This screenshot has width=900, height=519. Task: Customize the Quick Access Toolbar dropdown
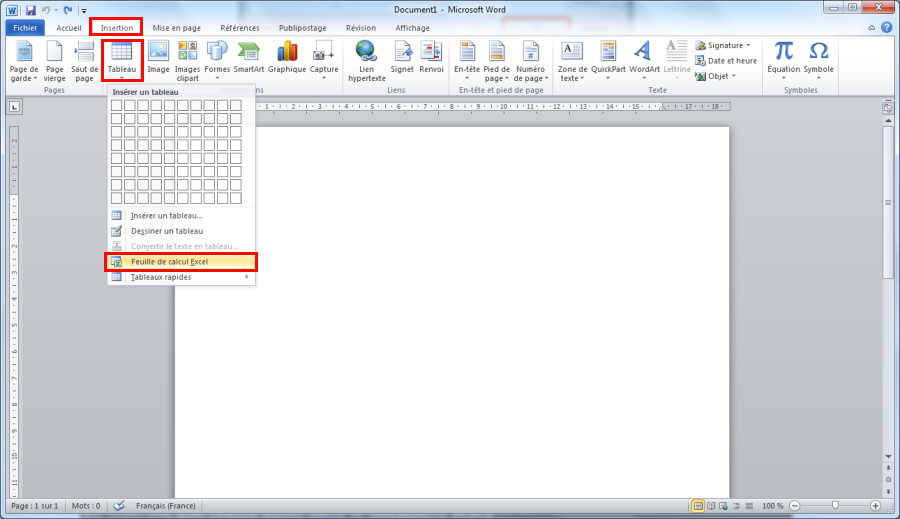84,10
